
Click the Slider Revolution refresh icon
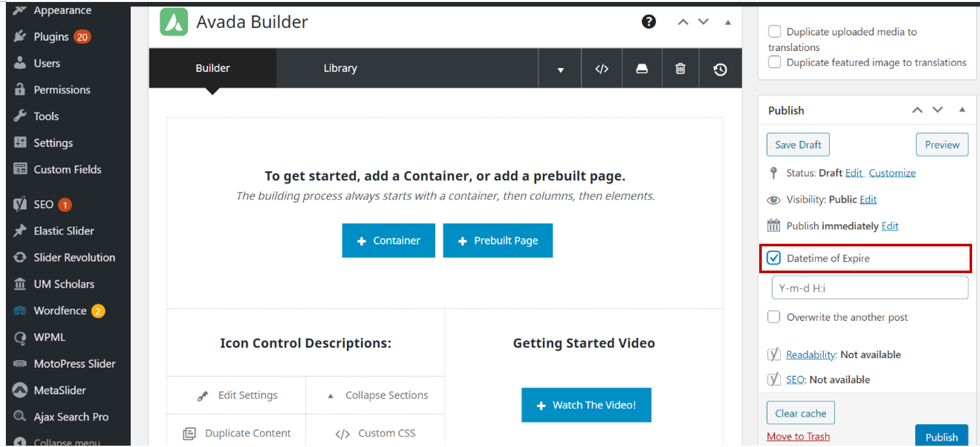tap(20, 257)
